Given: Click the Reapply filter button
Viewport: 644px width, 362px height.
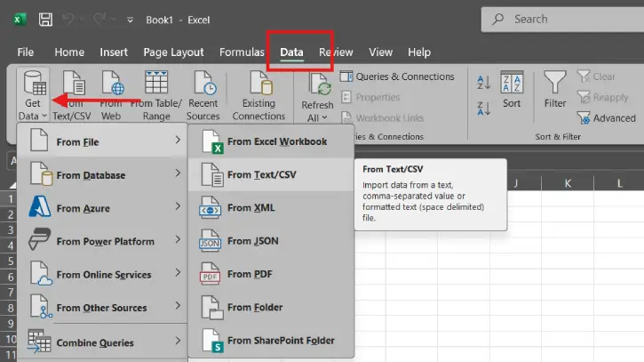Looking at the screenshot, I should (x=602, y=97).
